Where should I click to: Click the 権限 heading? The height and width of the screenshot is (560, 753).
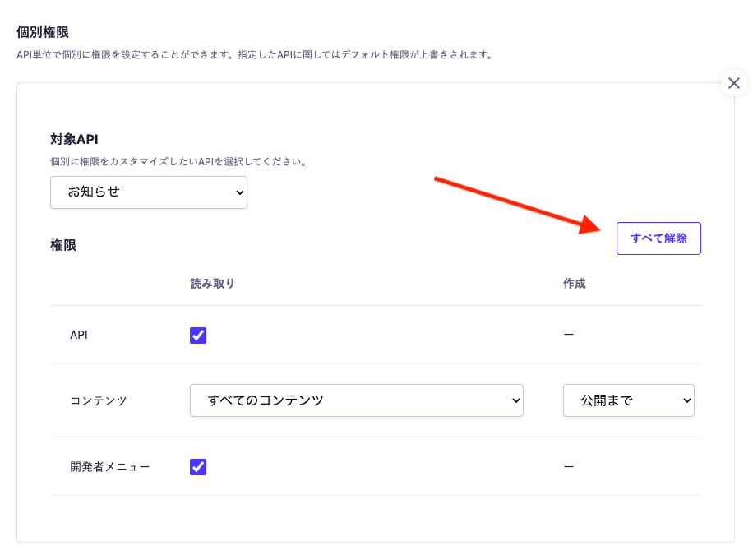click(x=63, y=245)
